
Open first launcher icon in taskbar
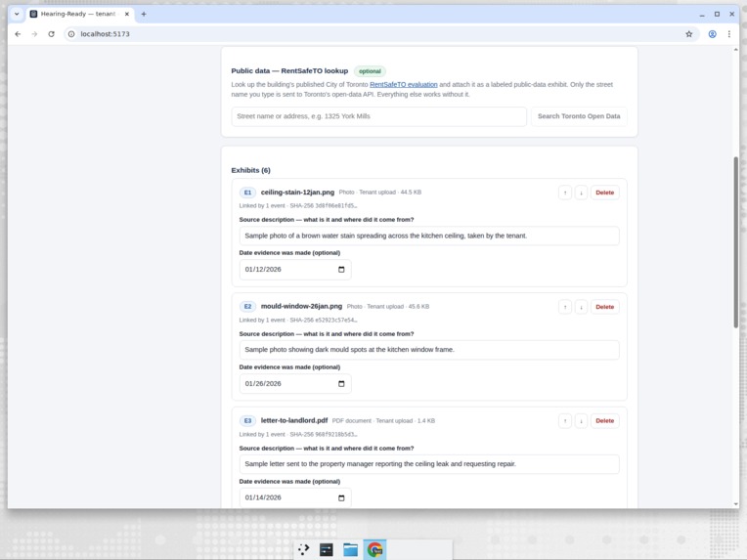303,549
